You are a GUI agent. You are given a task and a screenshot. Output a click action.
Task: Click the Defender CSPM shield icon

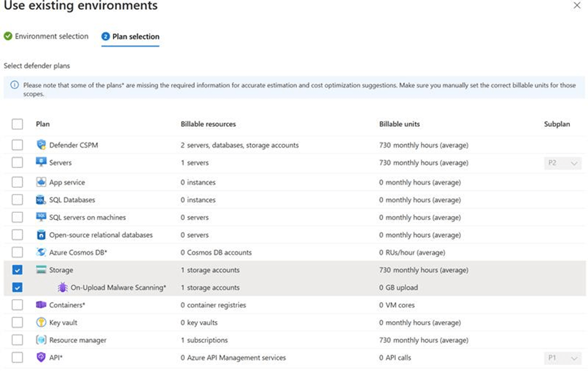41,145
